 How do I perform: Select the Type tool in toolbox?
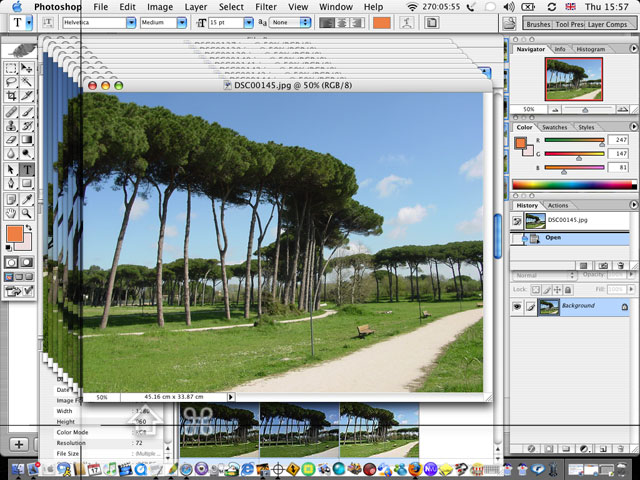click(x=27, y=169)
